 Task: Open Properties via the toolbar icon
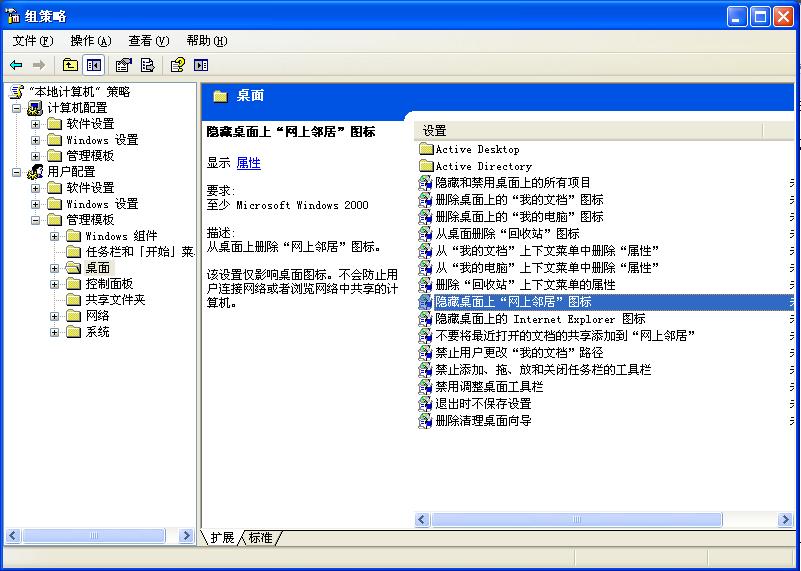click(123, 65)
